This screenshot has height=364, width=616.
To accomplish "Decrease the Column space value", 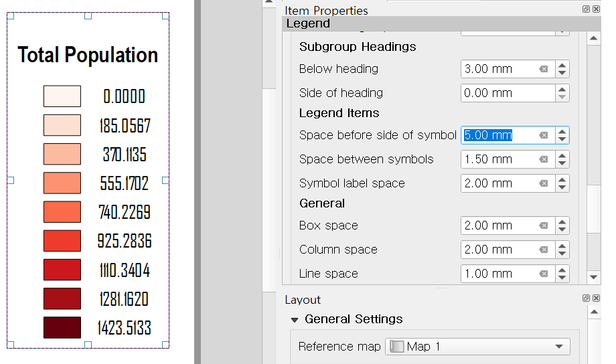I will click(562, 254).
